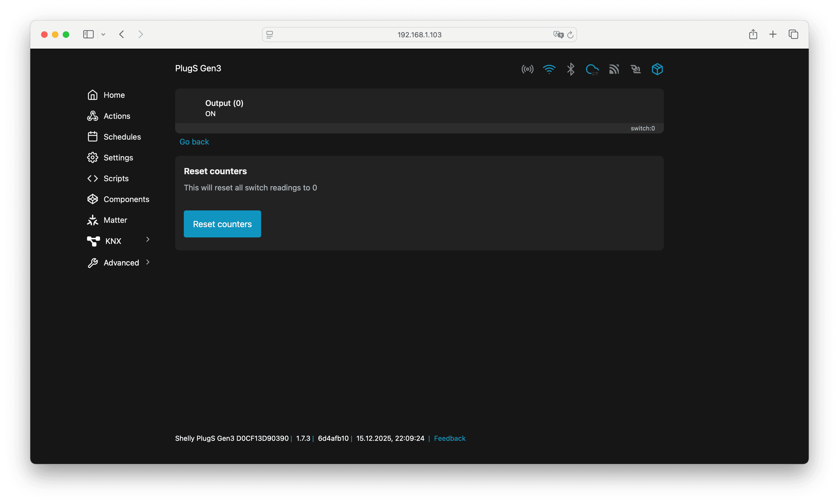This screenshot has width=839, height=504.
Task: Expand the KNX submenu chevron
Action: (x=148, y=240)
